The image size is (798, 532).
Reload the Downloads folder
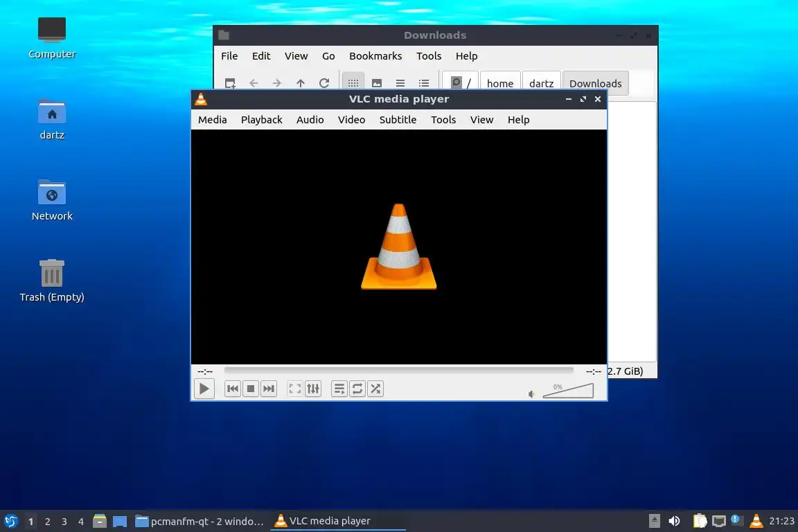324,83
